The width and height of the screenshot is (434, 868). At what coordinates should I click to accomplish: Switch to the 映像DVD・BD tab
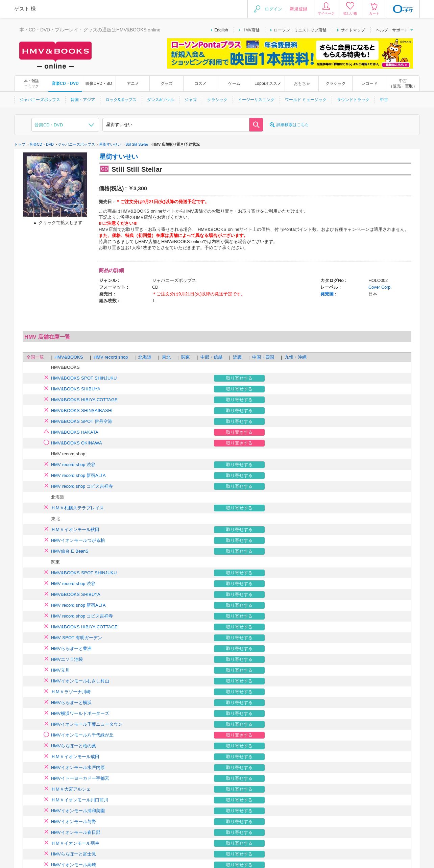(x=99, y=83)
